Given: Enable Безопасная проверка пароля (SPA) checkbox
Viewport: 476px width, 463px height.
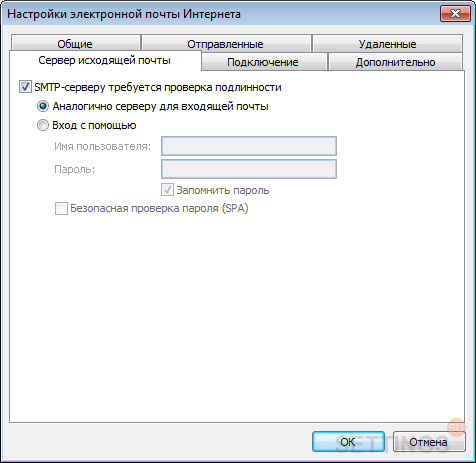Looking at the screenshot, I should pyautogui.click(x=61, y=208).
